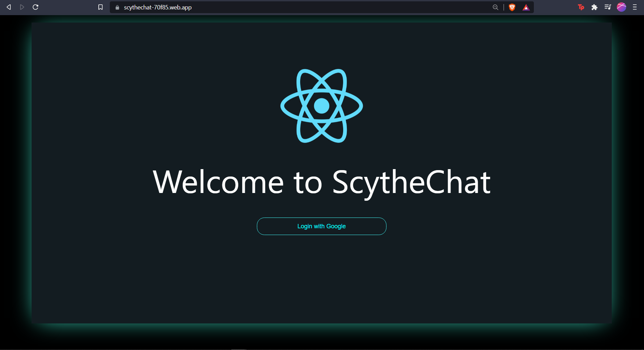Bookmark this page with the bookmark icon
Screen dimensions: 644x350
pos(100,7)
